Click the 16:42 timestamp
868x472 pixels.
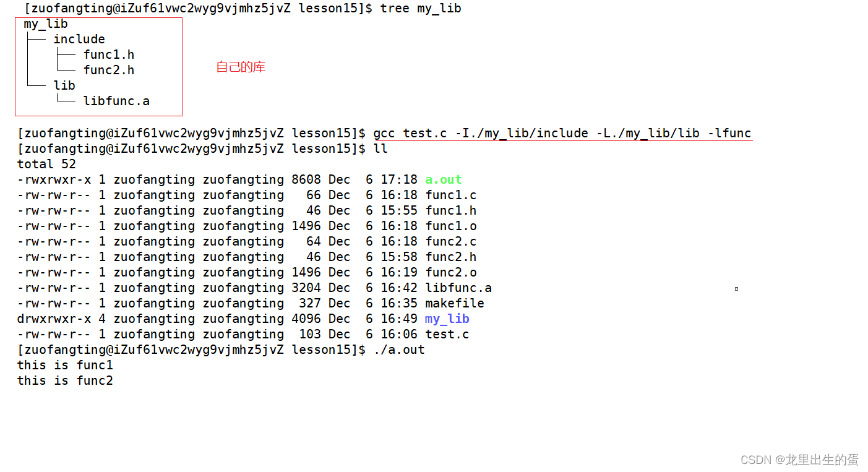tap(399, 288)
